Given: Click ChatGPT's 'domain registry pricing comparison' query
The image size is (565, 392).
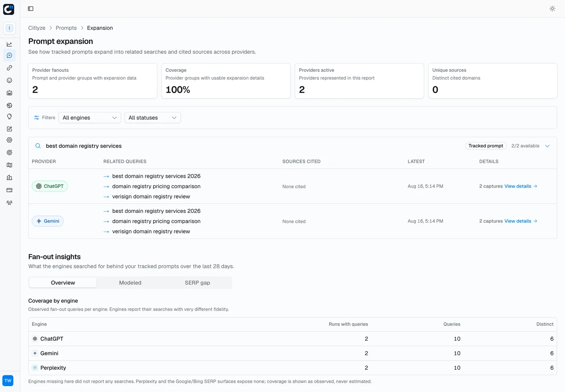Looking at the screenshot, I should 156,186.
